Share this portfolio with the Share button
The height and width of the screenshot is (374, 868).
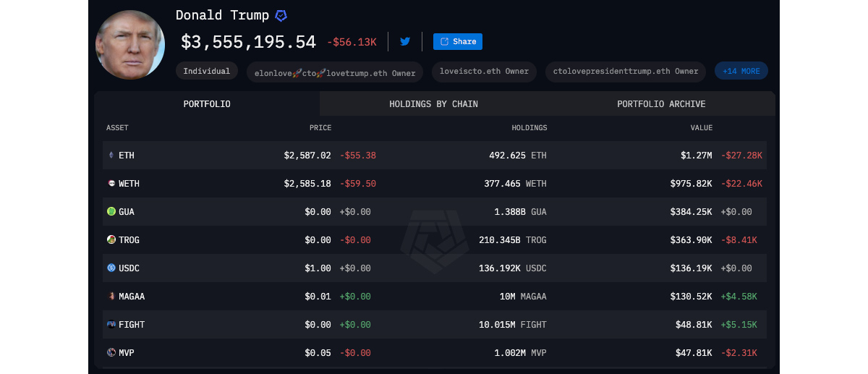(x=458, y=41)
